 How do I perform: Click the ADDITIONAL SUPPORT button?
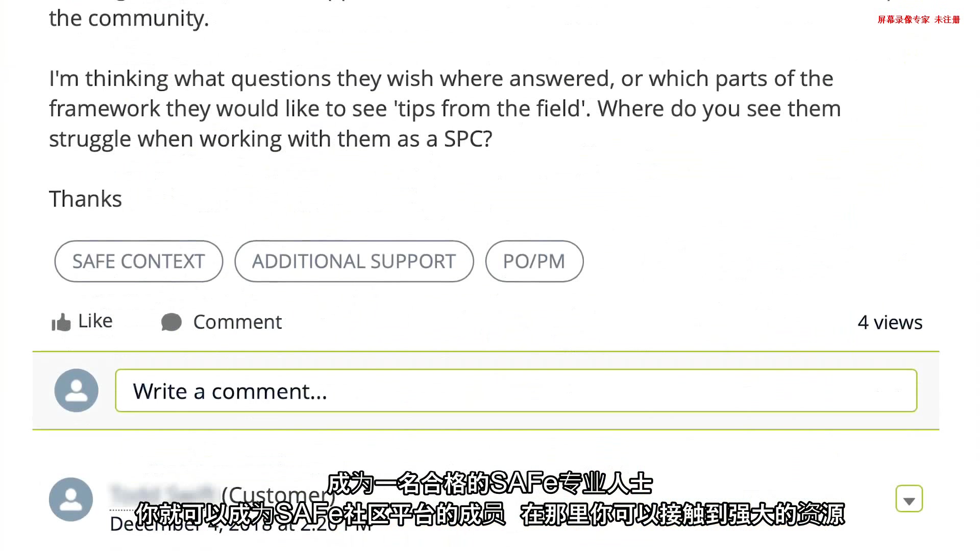pyautogui.click(x=354, y=261)
